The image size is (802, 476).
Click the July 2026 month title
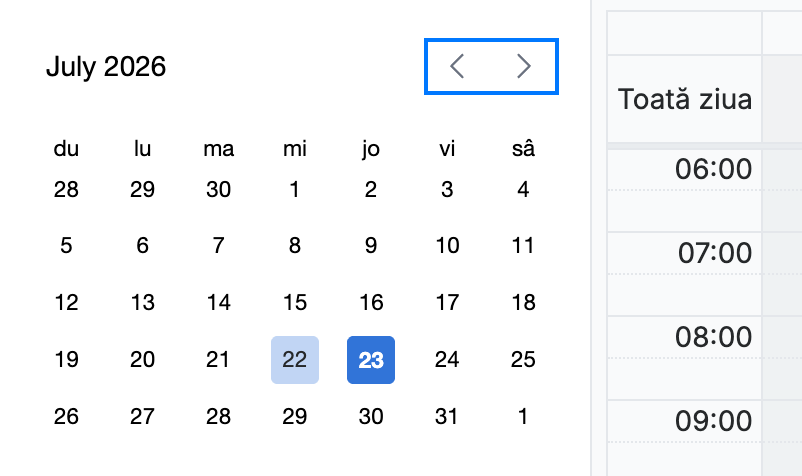pos(106,67)
